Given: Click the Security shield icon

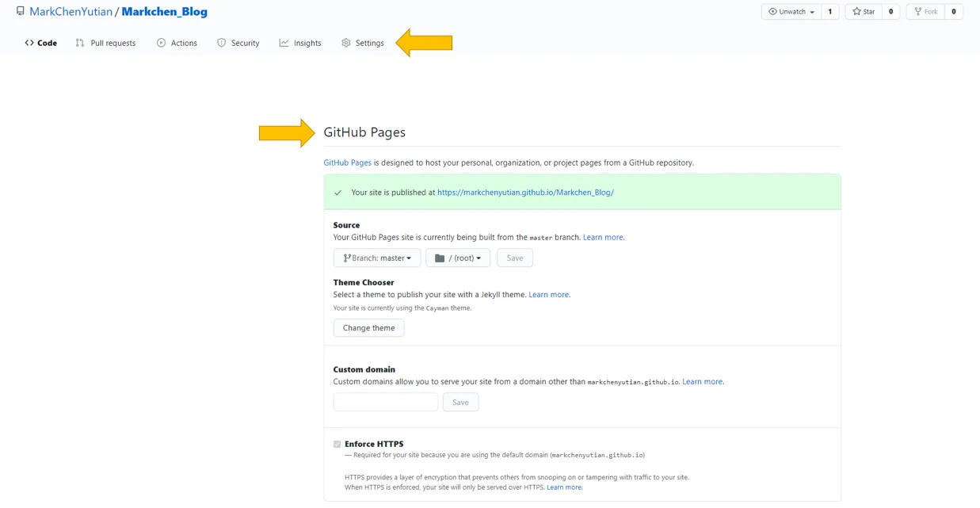Looking at the screenshot, I should [x=222, y=43].
